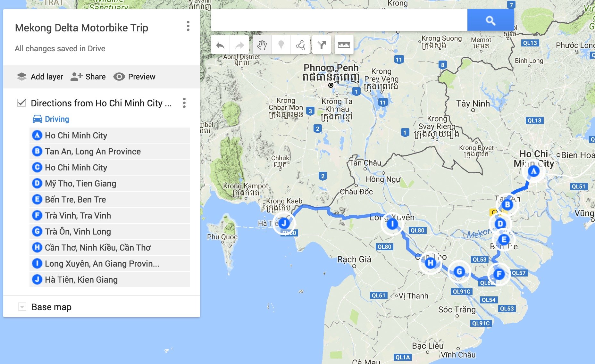The width and height of the screenshot is (595, 364).
Task: Click the Hồng Ngự label on map
Action: pos(383,179)
